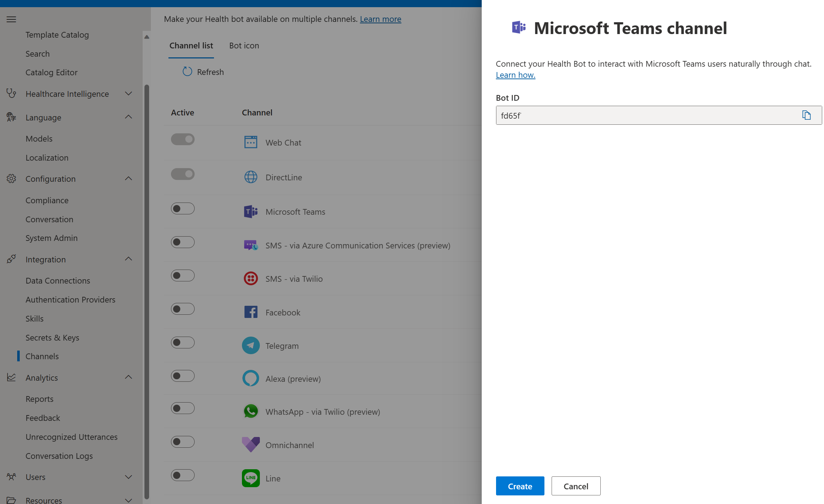The image size is (824, 504).
Task: Click the WhatsApp channel icon
Action: tap(251, 411)
